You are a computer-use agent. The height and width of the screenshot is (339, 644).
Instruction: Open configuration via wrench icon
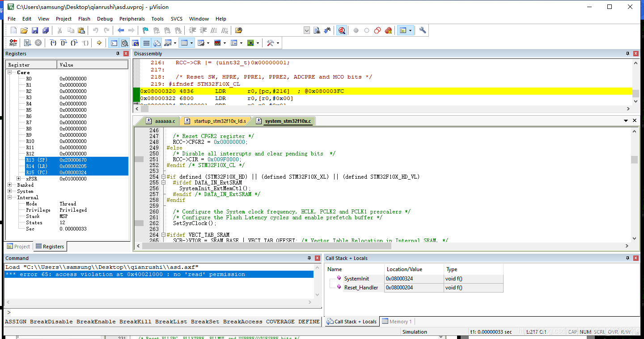pyautogui.click(x=423, y=30)
